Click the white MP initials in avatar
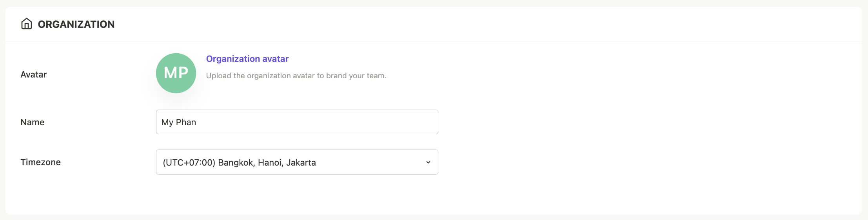Viewport: 868px width, 220px height. 176,73
